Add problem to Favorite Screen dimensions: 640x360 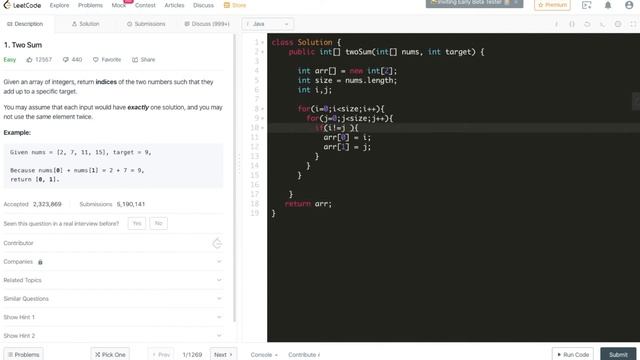107,60
